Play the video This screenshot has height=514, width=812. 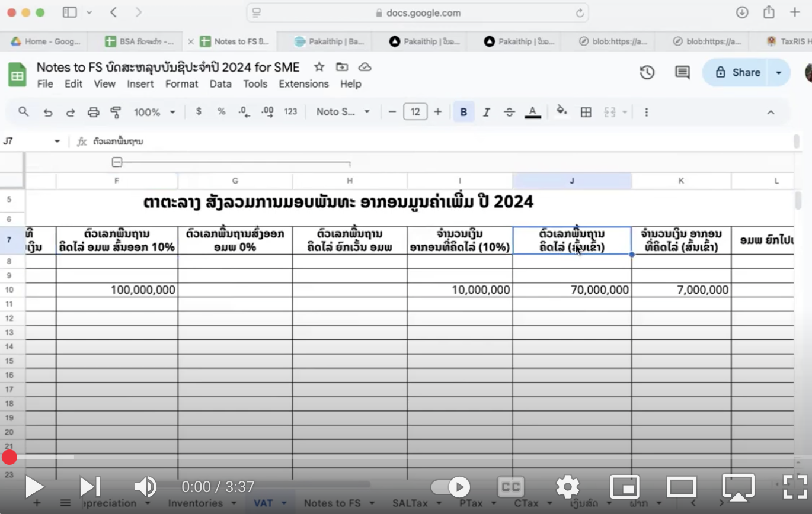[x=34, y=487]
